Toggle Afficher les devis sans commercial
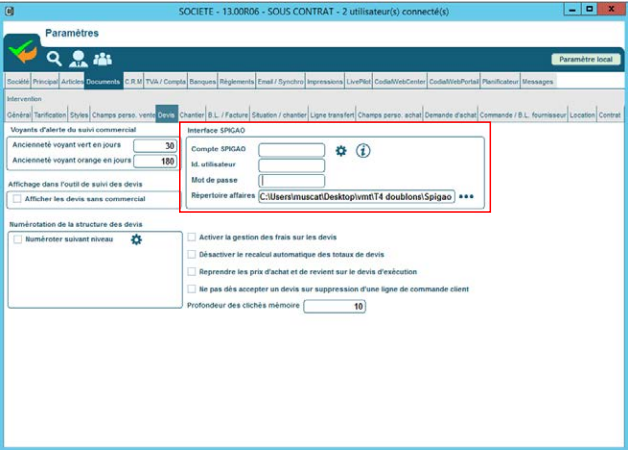The width and height of the screenshot is (628, 450). tap(17, 199)
